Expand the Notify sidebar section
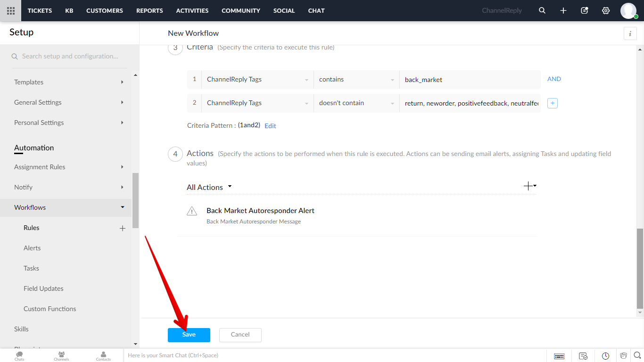 pyautogui.click(x=69, y=187)
